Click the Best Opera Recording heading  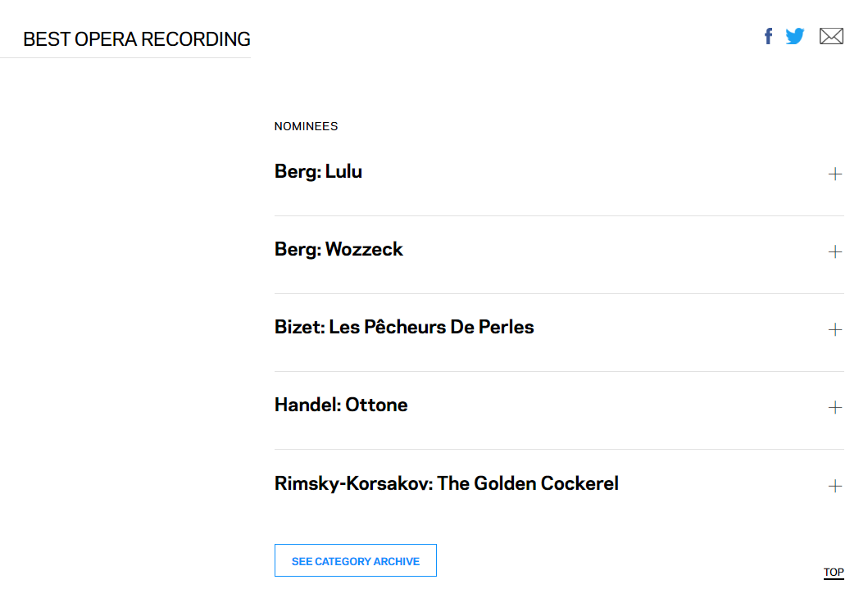pos(137,39)
